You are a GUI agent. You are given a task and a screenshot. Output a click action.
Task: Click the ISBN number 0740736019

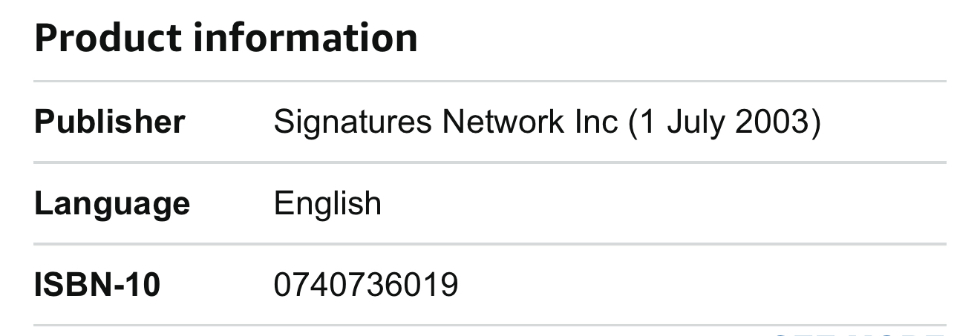point(366,285)
